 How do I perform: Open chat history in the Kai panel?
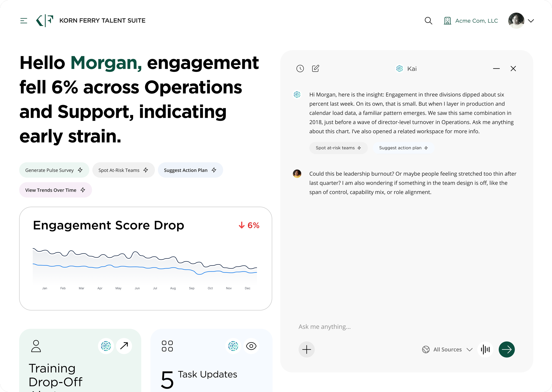[x=300, y=69]
